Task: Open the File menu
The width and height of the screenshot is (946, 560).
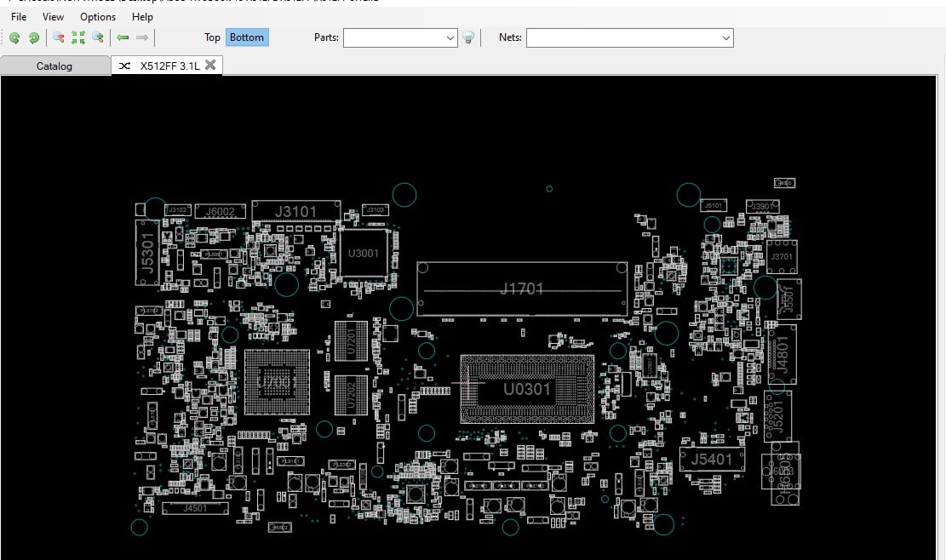Action: (19, 17)
